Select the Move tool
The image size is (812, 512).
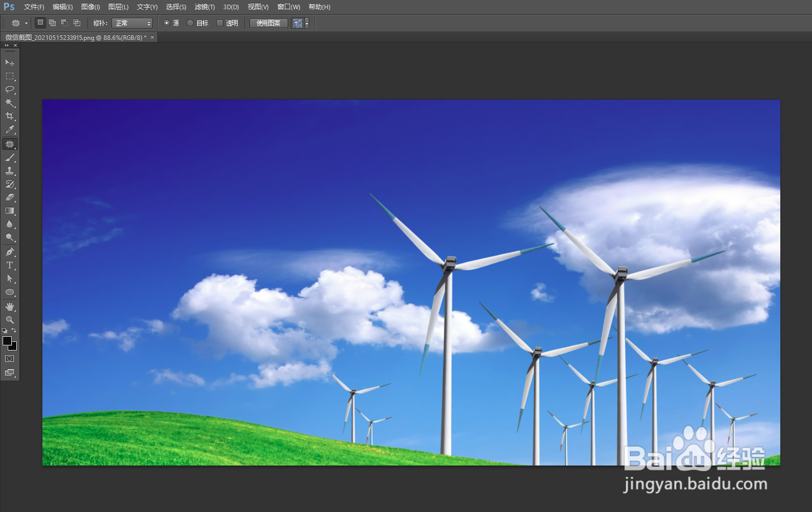(10, 62)
